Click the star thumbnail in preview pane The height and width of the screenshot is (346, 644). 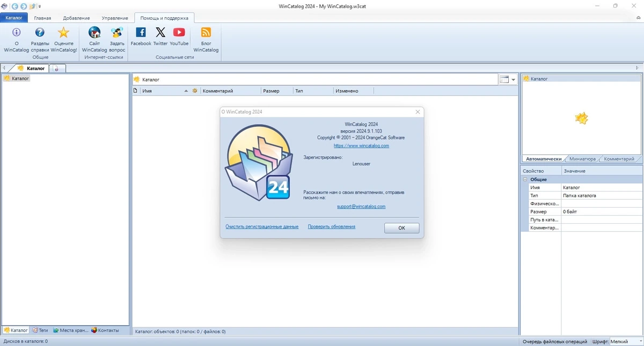click(x=582, y=118)
